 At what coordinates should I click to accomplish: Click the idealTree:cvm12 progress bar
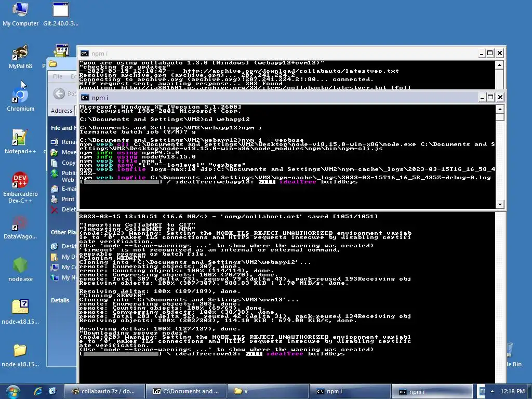tap(121, 354)
